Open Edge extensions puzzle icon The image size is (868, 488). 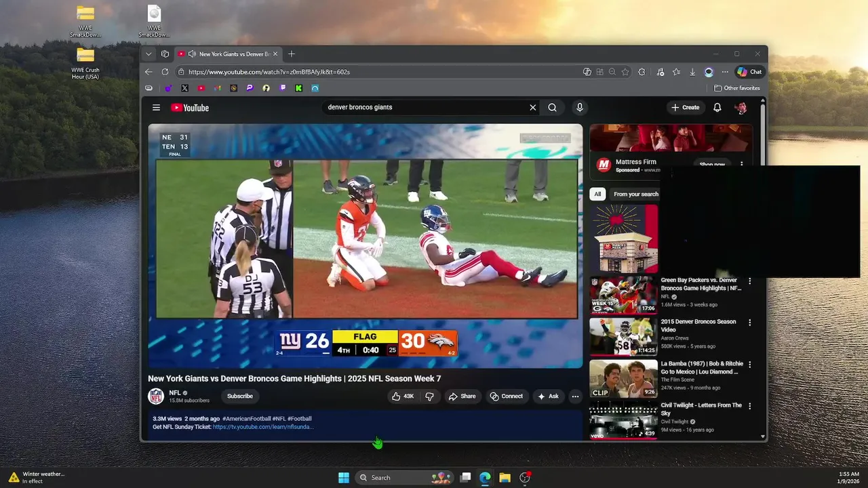coord(642,72)
